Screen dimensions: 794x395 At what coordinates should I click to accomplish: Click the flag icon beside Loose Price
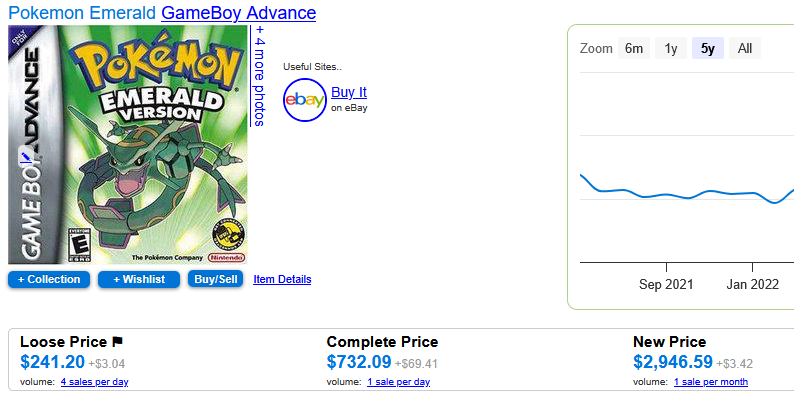(x=117, y=342)
